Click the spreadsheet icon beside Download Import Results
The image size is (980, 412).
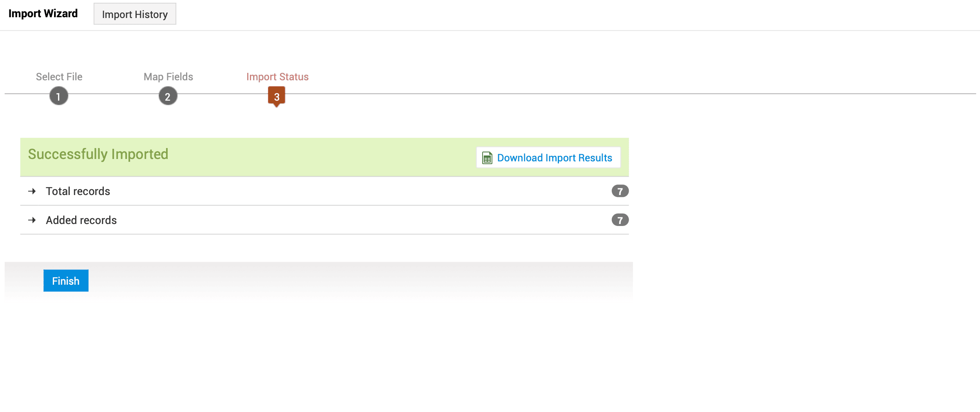(x=487, y=158)
